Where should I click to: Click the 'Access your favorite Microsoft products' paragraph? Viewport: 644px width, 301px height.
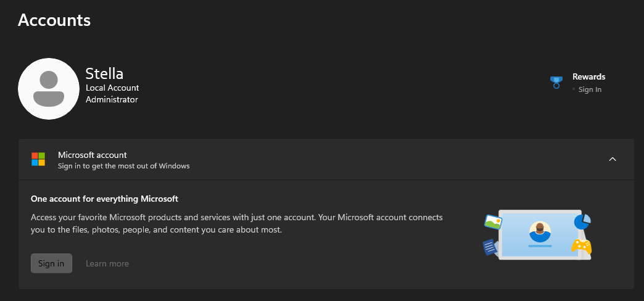pyautogui.click(x=237, y=223)
